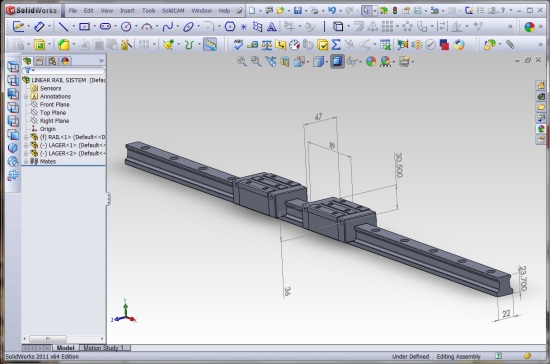Open the View Orientation dropdown
This screenshot has width=550, height=364.
[x=308, y=62]
